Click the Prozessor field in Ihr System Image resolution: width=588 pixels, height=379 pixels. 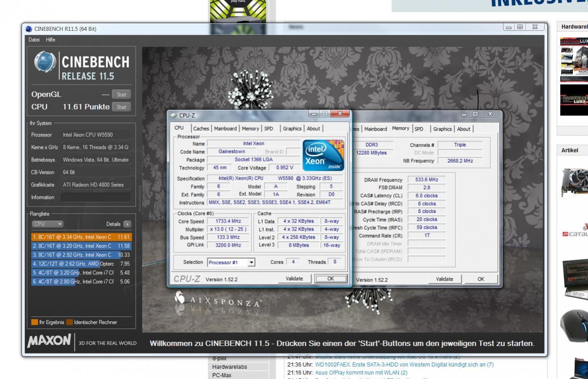tap(95, 135)
